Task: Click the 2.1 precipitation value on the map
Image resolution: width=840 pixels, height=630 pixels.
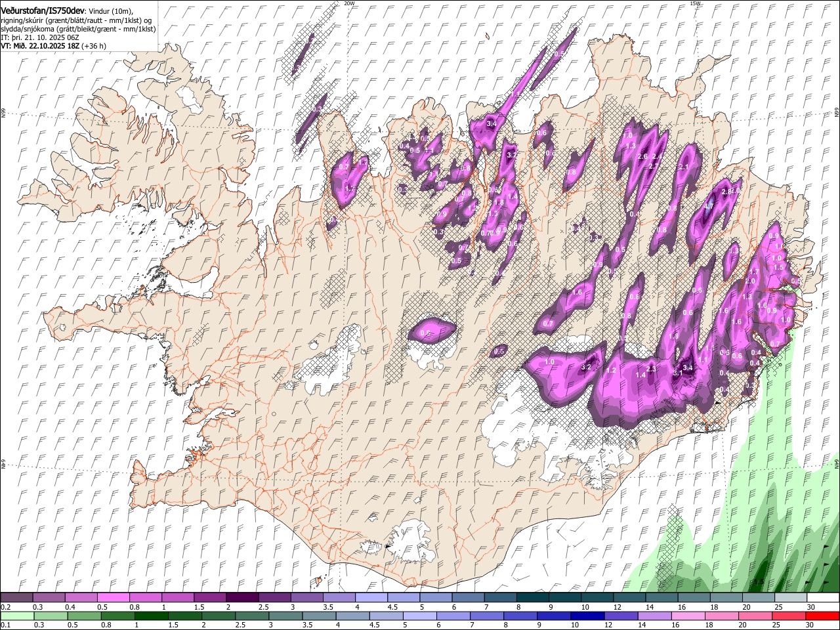Action: click(682, 167)
